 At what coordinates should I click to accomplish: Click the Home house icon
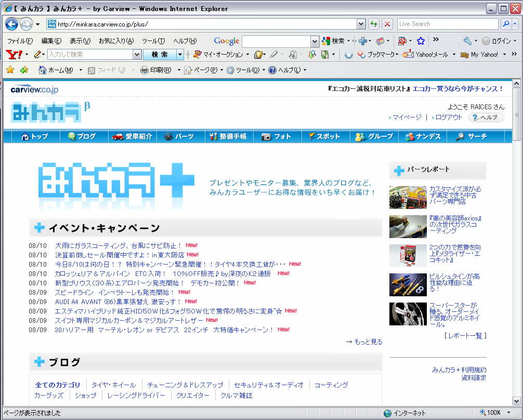[42, 70]
